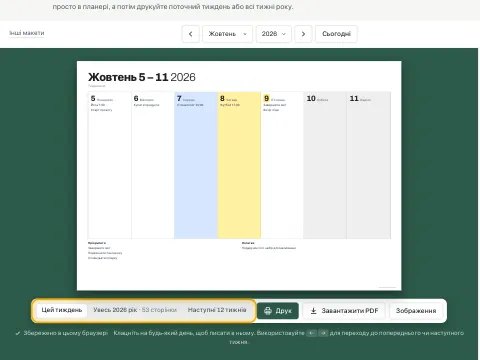Click the right arrow key hint
480x360 pixels.
[x=323, y=333]
